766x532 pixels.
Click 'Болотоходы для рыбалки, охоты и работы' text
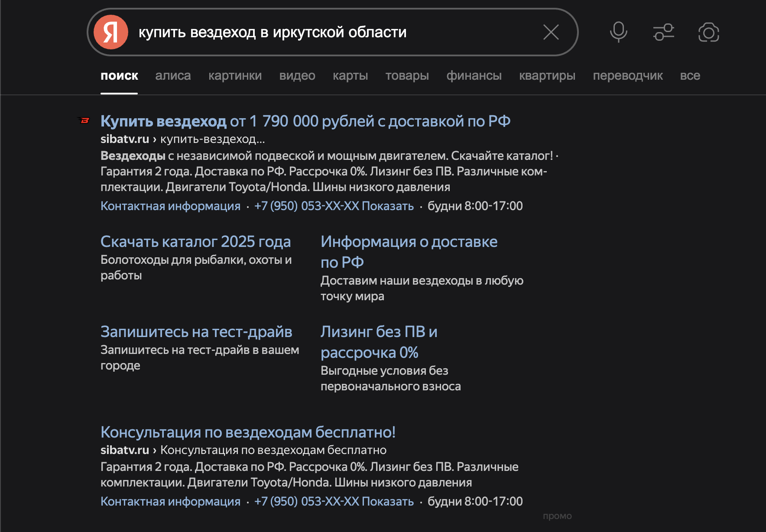coord(196,267)
